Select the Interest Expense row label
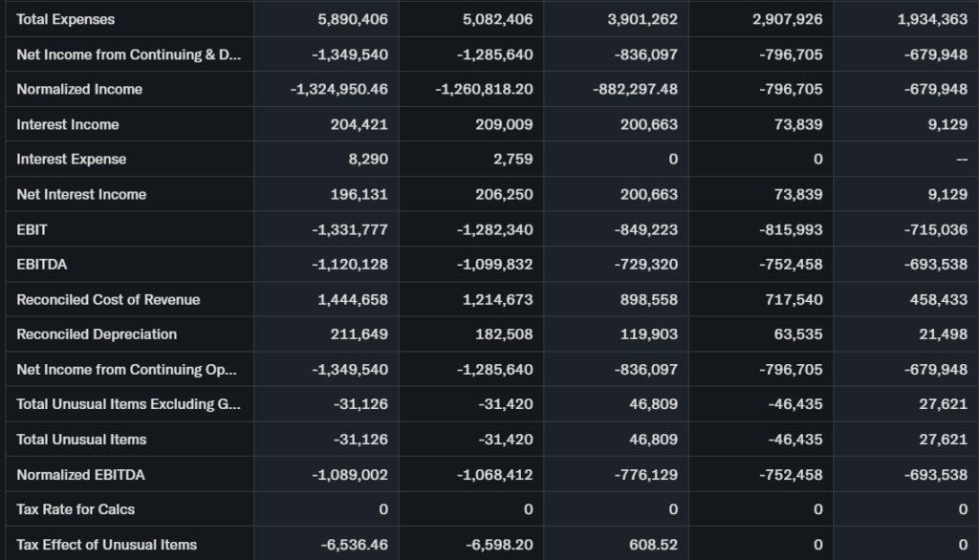The width and height of the screenshot is (979, 560). click(71, 159)
